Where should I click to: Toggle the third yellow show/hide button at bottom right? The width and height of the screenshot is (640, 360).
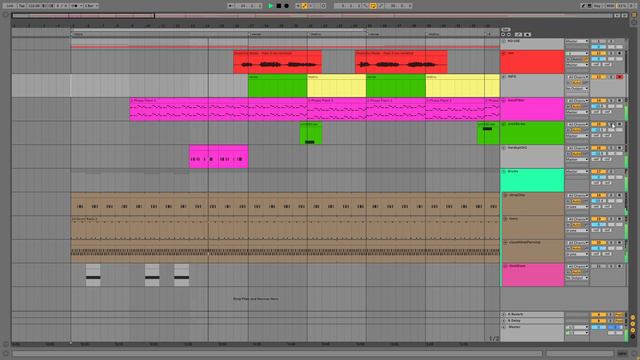click(633, 330)
